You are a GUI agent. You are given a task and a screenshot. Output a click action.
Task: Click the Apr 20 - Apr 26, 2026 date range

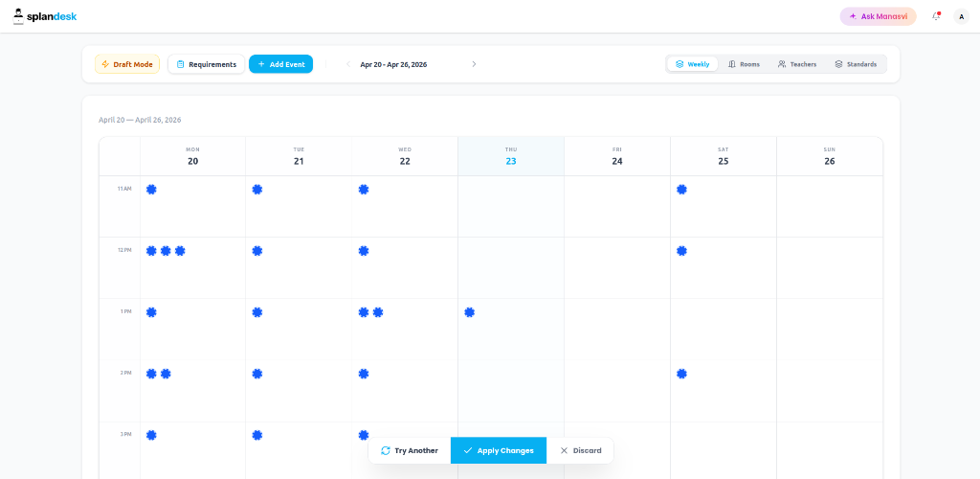[393, 64]
